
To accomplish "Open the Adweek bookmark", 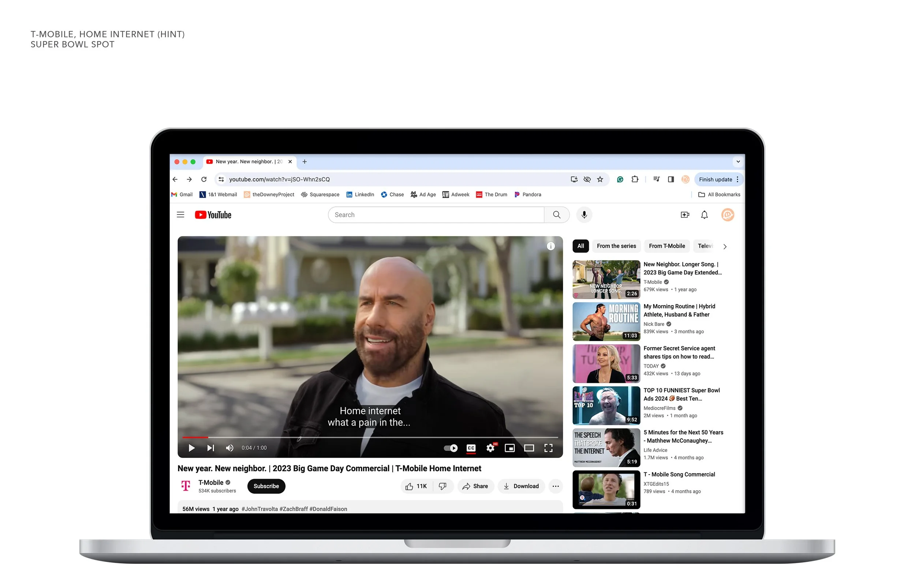I will point(456,194).
